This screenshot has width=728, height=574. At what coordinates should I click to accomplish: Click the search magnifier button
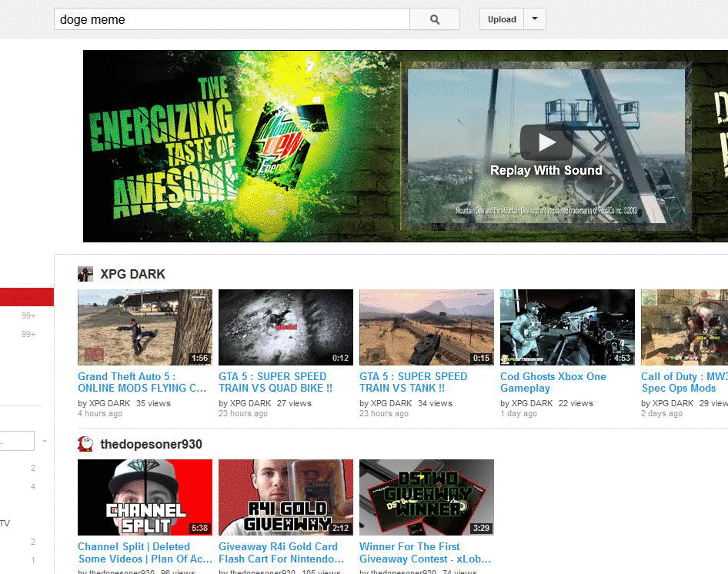tap(434, 19)
